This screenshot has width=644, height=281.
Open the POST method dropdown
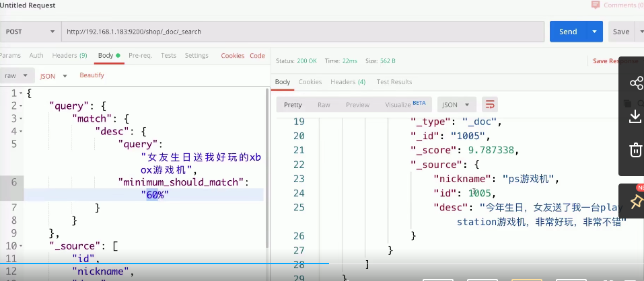pos(30,32)
